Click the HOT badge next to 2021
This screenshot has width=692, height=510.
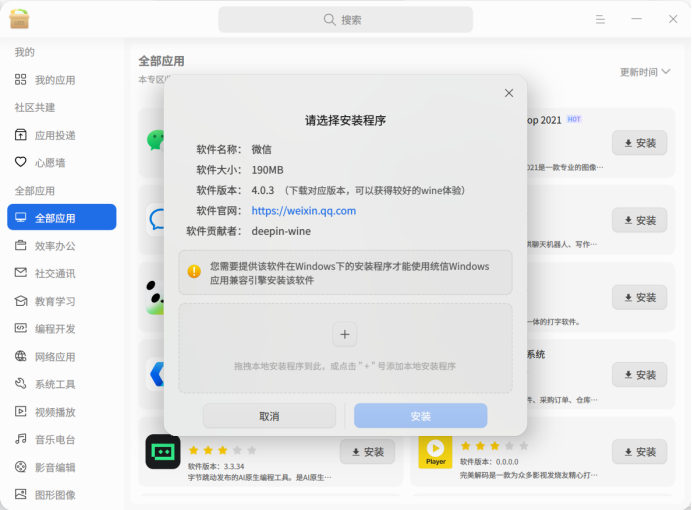click(574, 119)
